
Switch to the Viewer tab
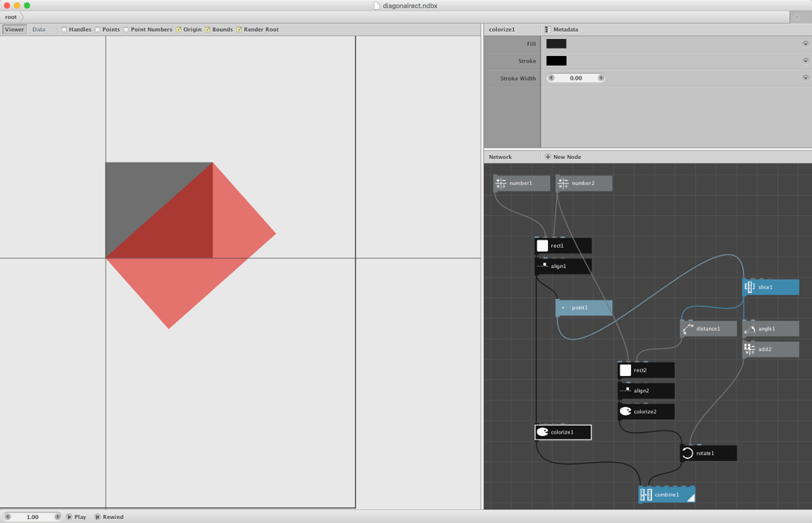[15, 29]
